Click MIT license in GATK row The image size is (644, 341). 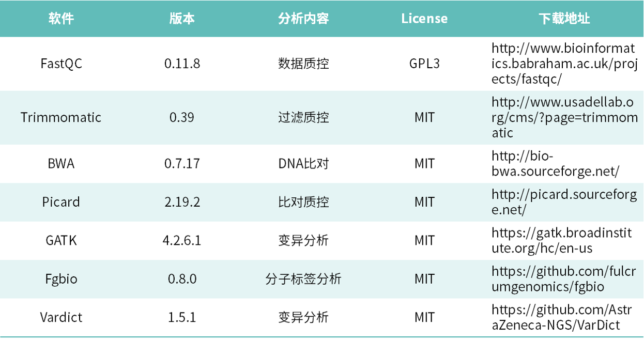[424, 240]
